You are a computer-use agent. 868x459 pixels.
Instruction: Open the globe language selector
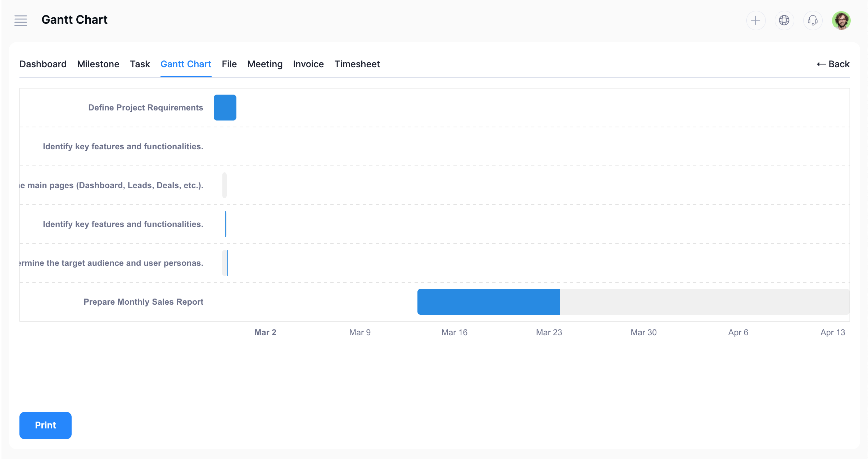click(x=784, y=21)
